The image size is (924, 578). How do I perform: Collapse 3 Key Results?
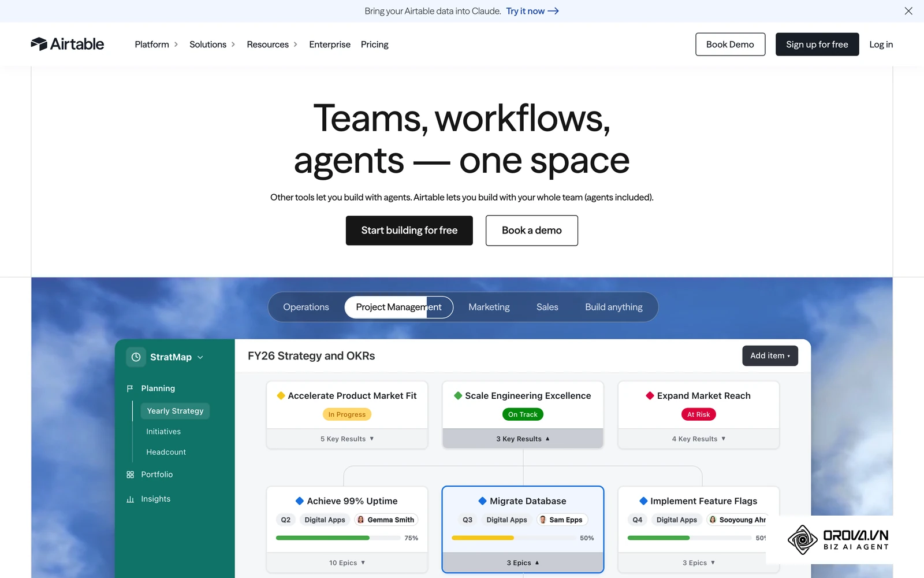pos(523,439)
